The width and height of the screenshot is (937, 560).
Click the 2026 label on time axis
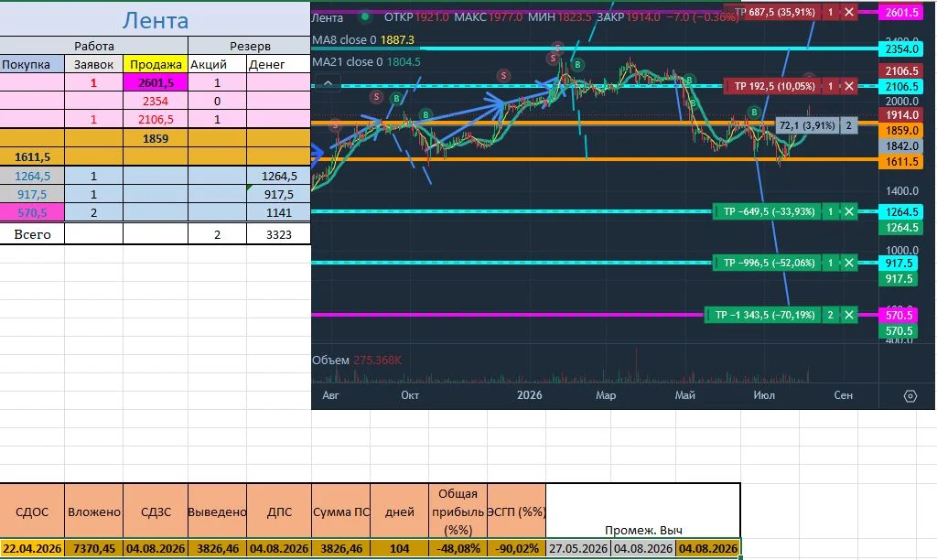[x=530, y=395]
